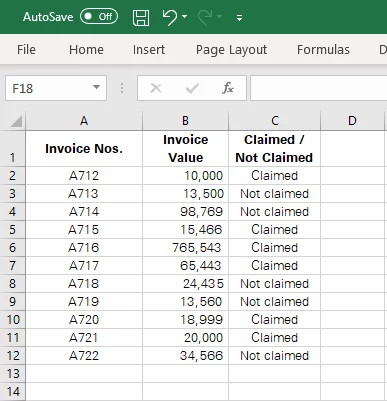
Task: Expand the Name Box dropdown arrow
Action: click(96, 88)
